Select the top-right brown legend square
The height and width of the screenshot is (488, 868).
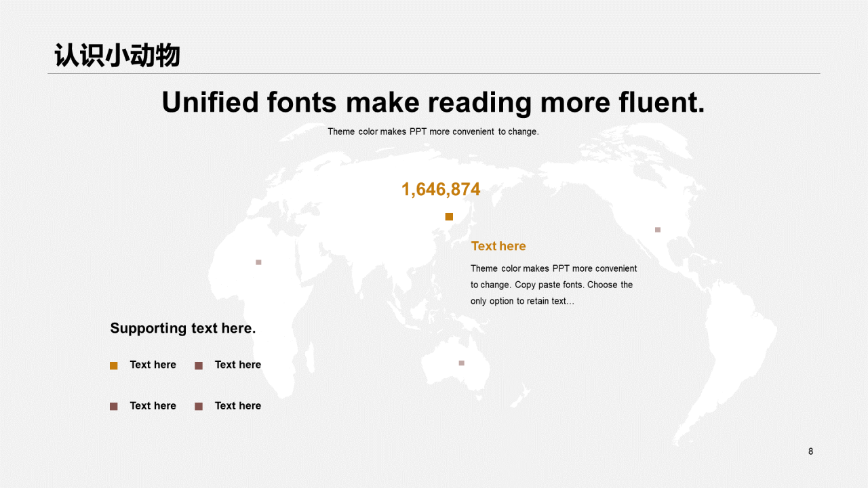pyautogui.click(x=199, y=366)
